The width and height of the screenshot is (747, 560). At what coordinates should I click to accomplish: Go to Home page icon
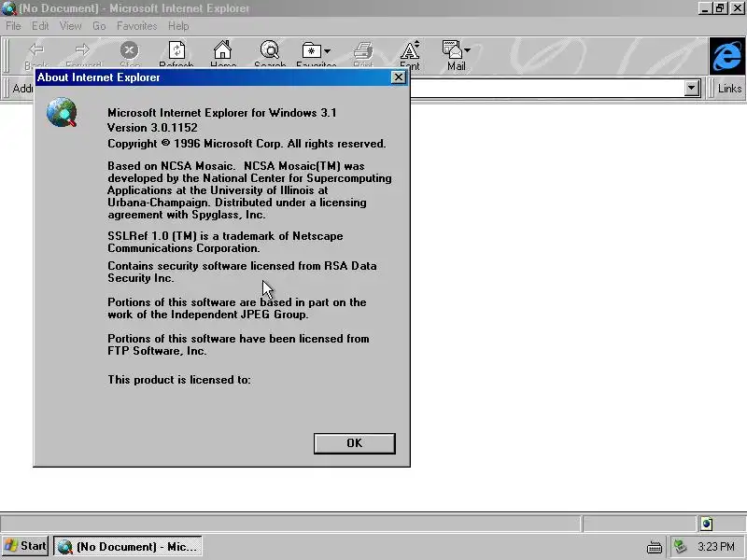pos(222,49)
